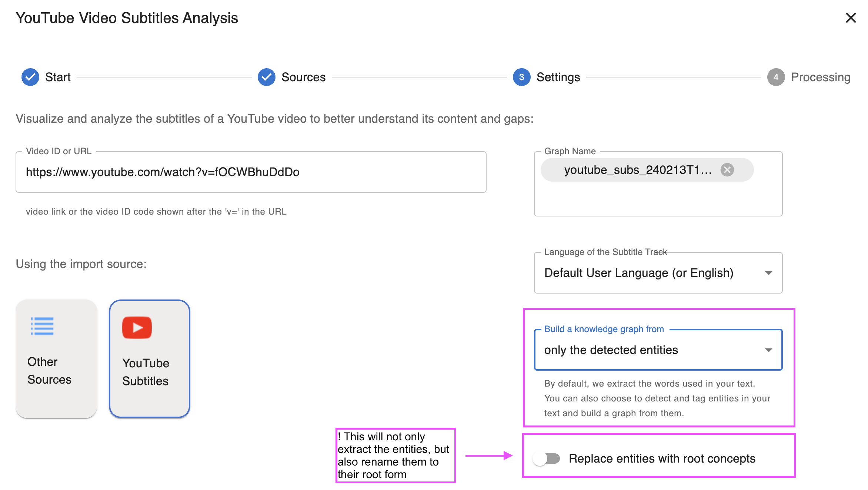
Task: Remove the youtube_subs graph name chip
Action: [x=727, y=170]
